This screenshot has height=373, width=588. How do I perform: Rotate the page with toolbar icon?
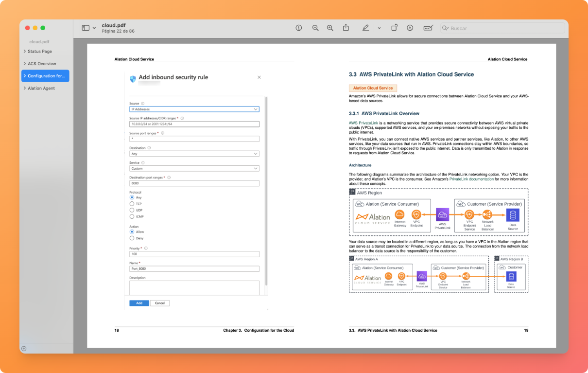point(394,28)
